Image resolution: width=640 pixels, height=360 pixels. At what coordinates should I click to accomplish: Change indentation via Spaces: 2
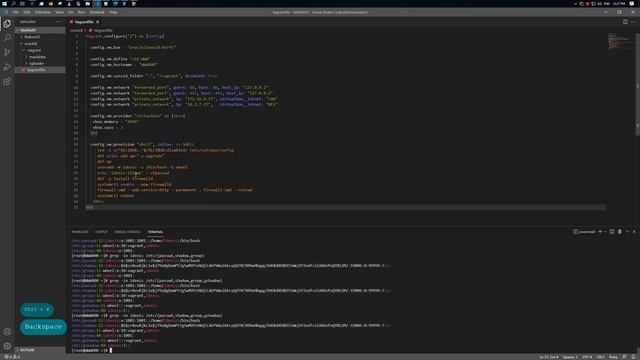coord(570,357)
